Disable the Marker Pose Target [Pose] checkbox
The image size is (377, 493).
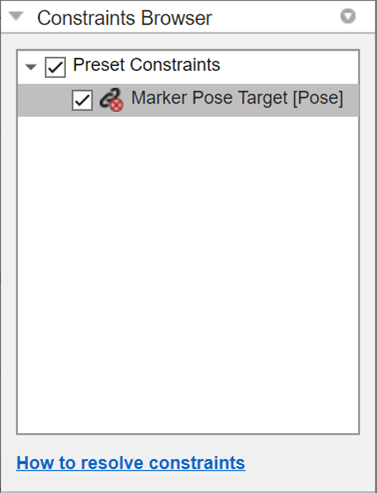pos(82,100)
